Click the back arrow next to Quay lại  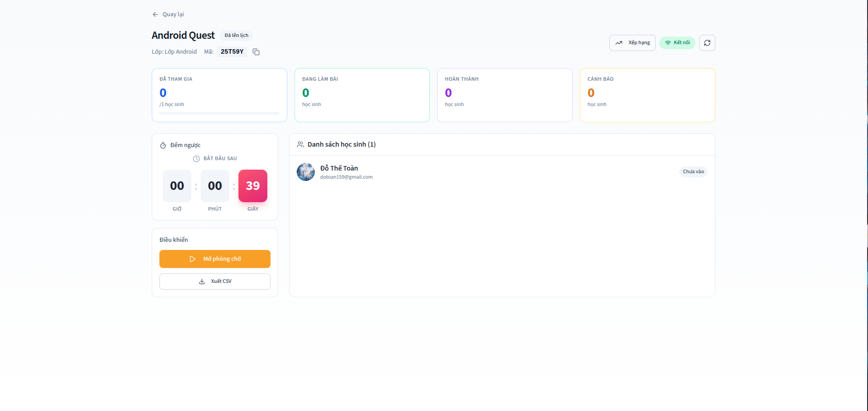pos(155,14)
